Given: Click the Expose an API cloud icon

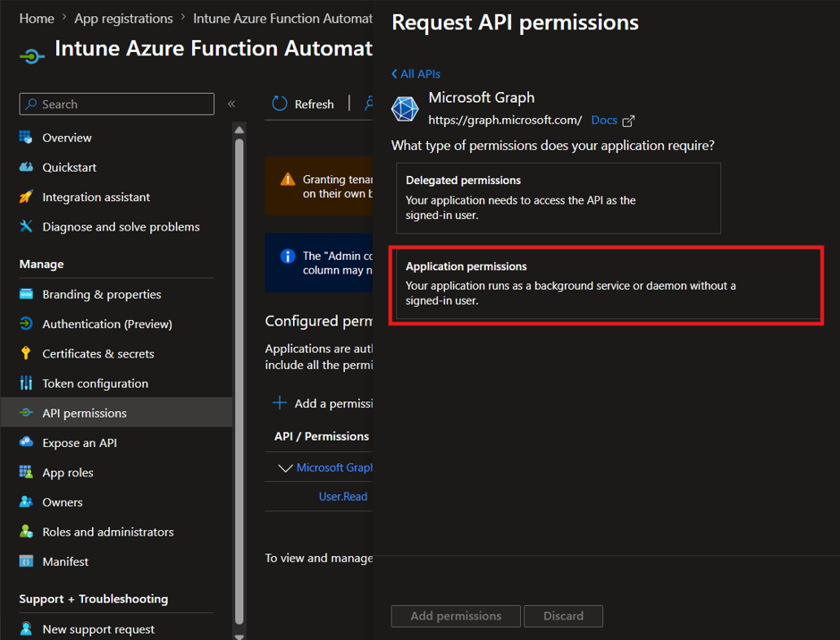Looking at the screenshot, I should pyautogui.click(x=26, y=442).
